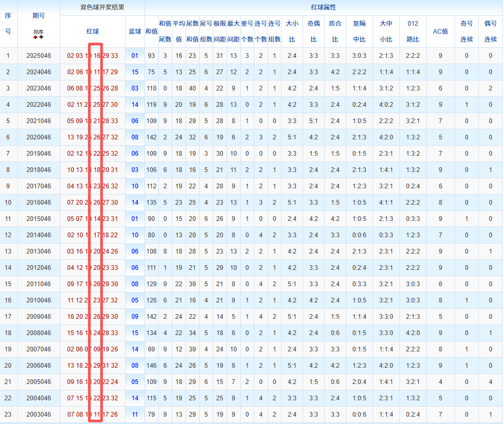Viewport: 504px width, 424px height.
Task: Select issue number 2020046
Action: 38,137
